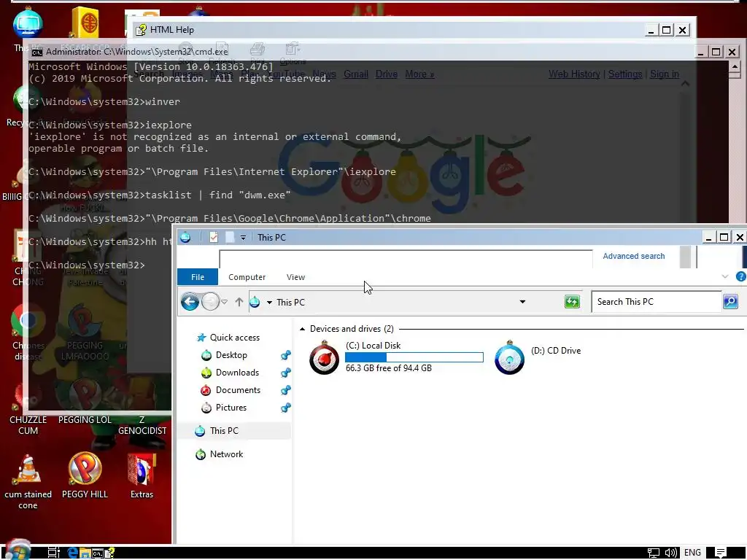Refresh the This PC address bar
747x560 pixels.
(x=572, y=302)
